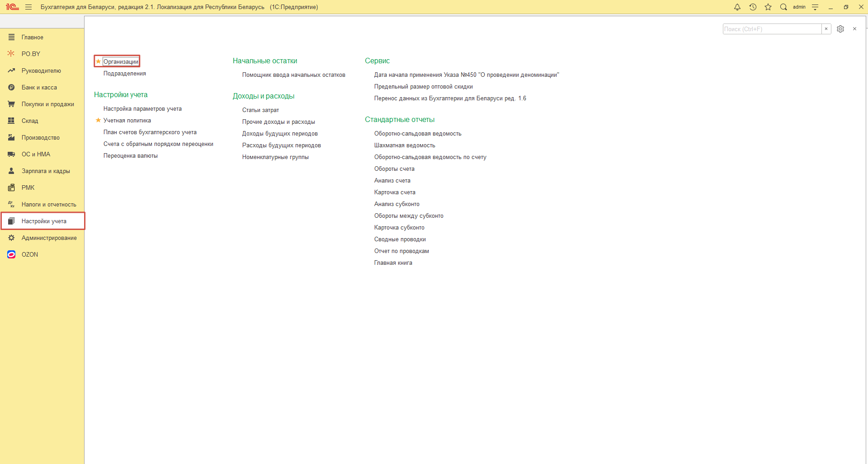Open Шахматная ведомость report
The height and width of the screenshot is (464, 868).
405,145
